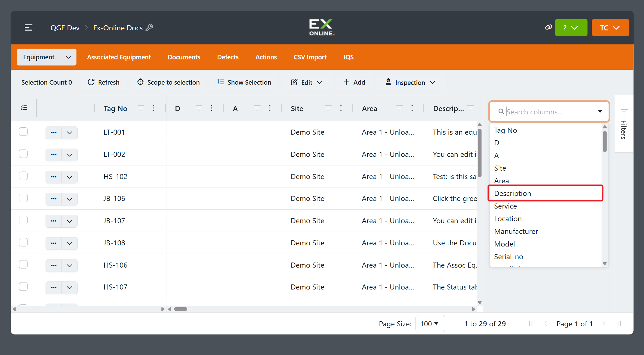Open the Tag No column options menu
Screen dimensions: 644x355
pyautogui.click(x=154, y=108)
